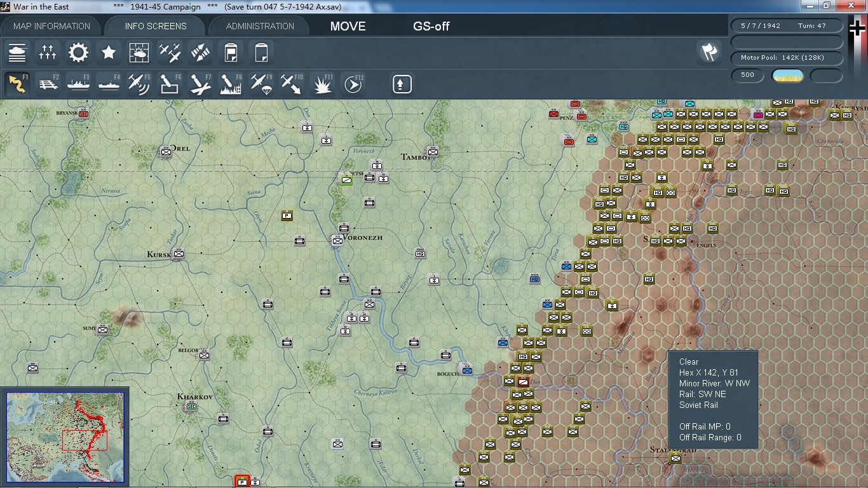Switch to the Administration tab
Image resolution: width=868 pixels, height=488 pixels.
coord(260,26)
